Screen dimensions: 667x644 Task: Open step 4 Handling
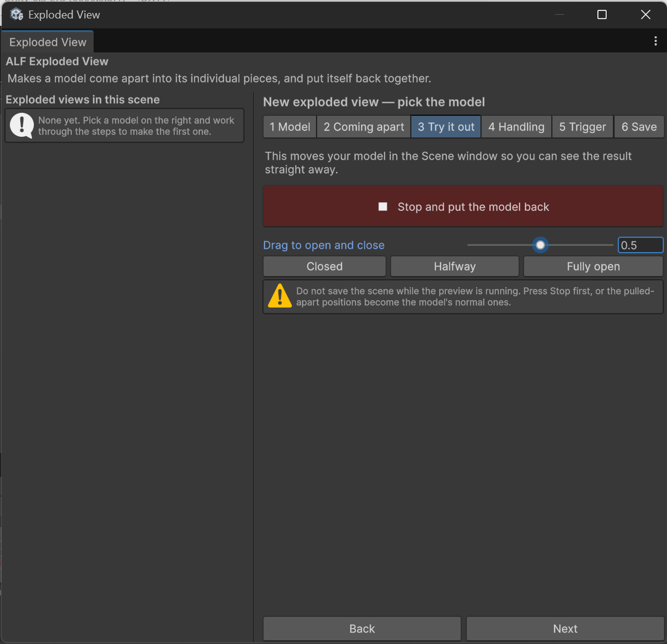tap(516, 127)
